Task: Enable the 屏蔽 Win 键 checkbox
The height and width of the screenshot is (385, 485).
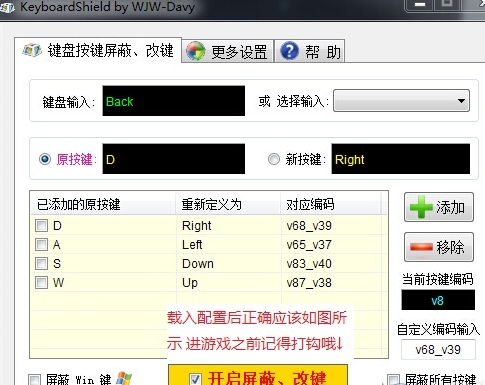Action: pos(34,380)
